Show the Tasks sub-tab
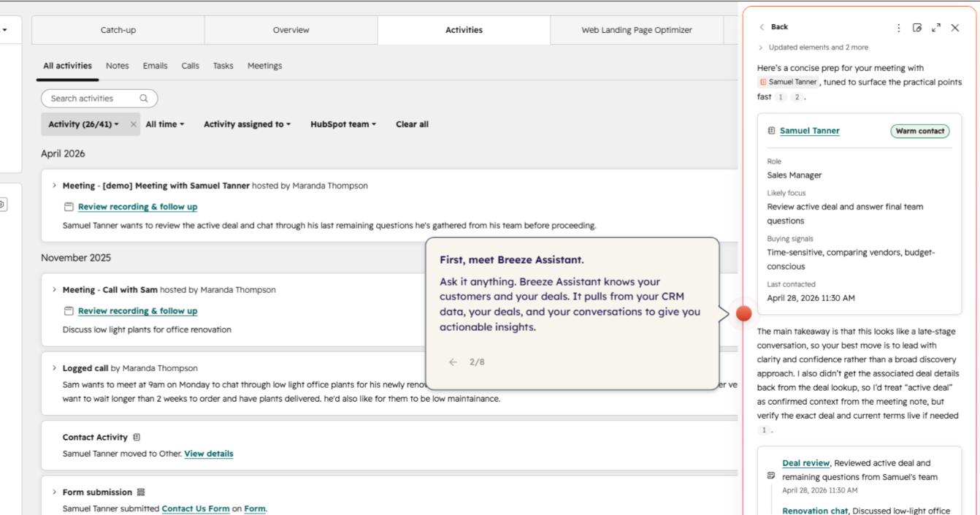The image size is (980, 515). (223, 66)
